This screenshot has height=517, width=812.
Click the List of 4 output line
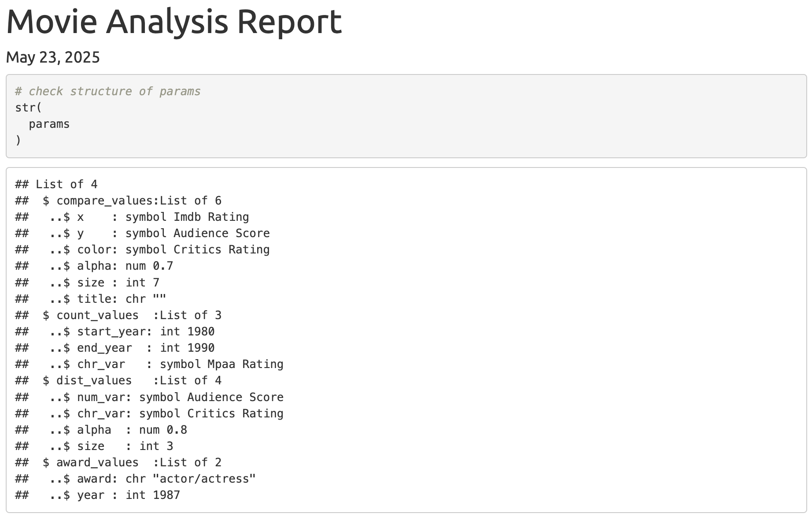(x=56, y=184)
